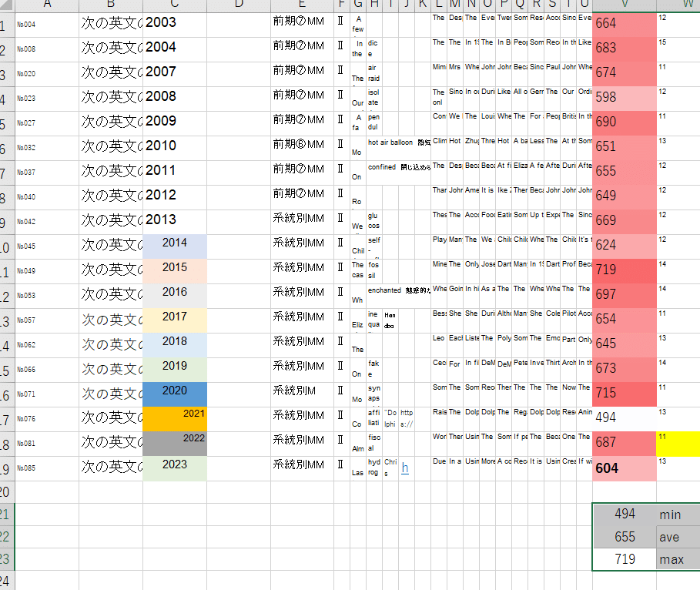Select the value 598 in column V
Screen dimensions: 700x590
pos(624,99)
